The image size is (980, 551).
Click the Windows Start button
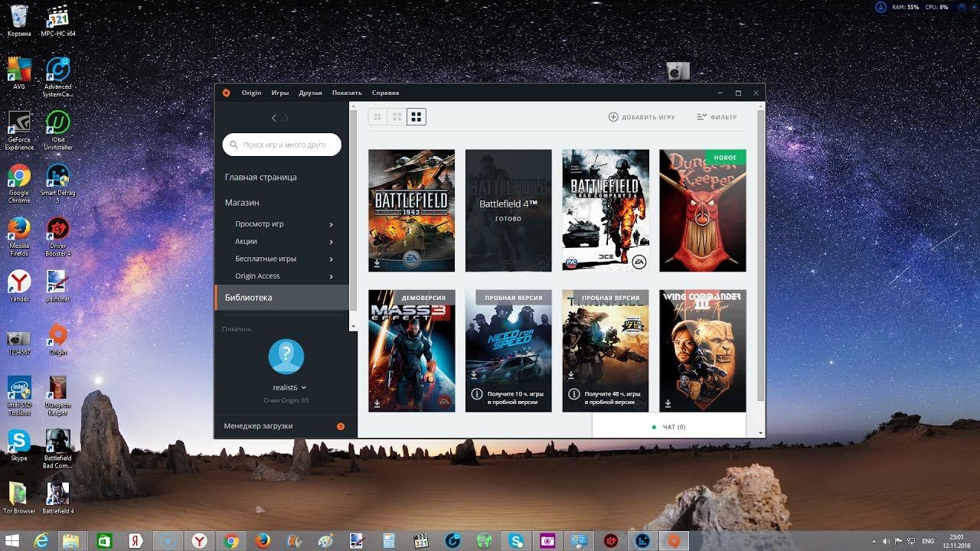coord(11,540)
